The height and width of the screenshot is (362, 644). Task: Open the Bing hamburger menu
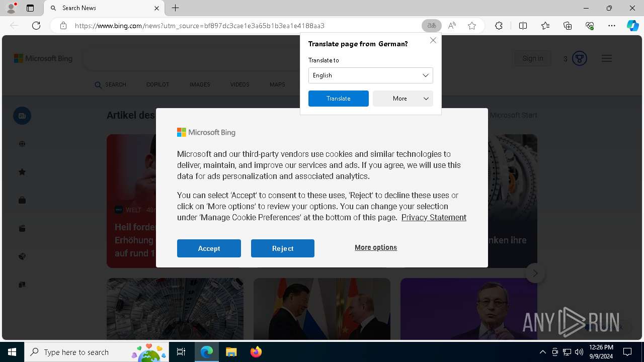tap(607, 59)
